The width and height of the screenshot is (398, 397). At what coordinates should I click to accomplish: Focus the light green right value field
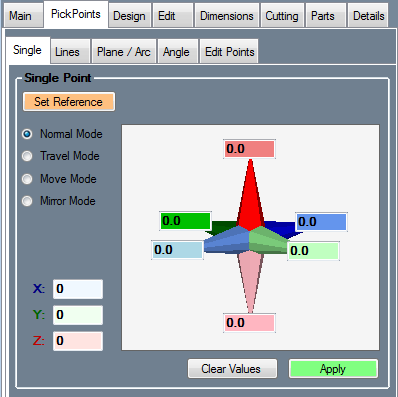(x=313, y=251)
